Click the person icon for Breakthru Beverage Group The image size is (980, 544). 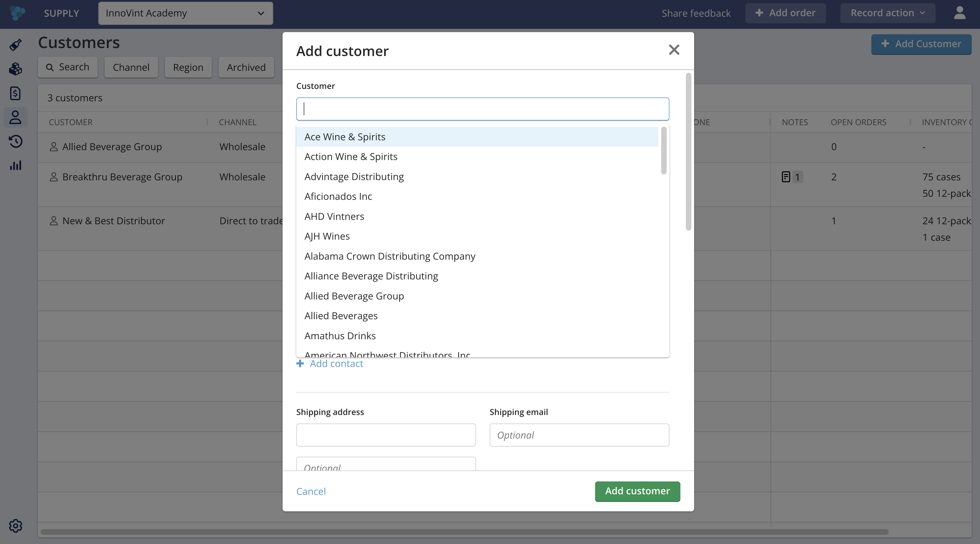point(54,177)
